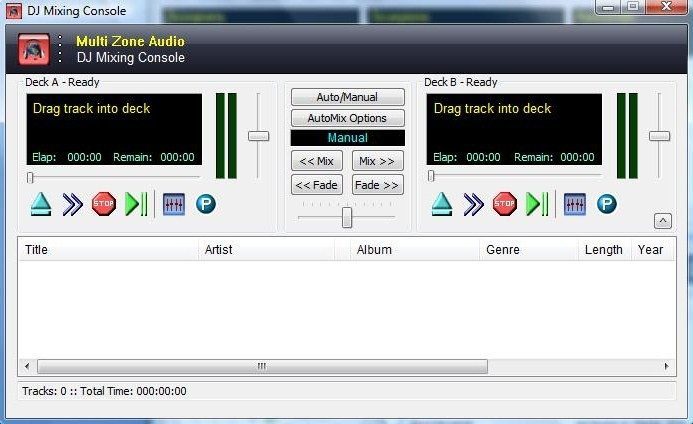The height and width of the screenshot is (424, 693).
Task: Click Deck B 'Elap: 000:00' readout
Action: pyautogui.click(x=467, y=157)
